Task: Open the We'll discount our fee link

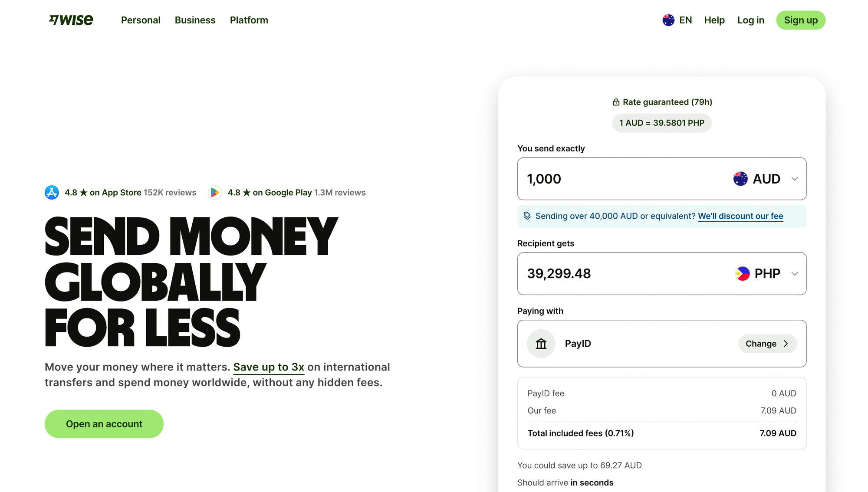Action: pyautogui.click(x=740, y=216)
